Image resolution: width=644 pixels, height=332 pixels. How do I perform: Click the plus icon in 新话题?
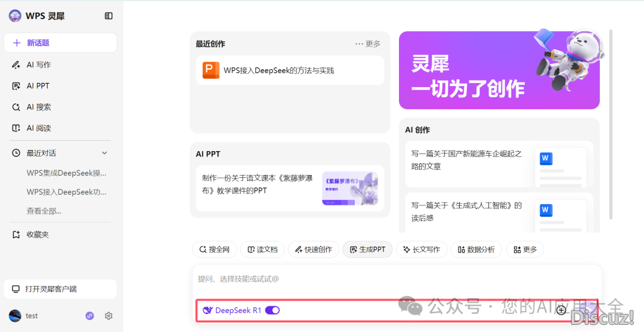pos(17,43)
